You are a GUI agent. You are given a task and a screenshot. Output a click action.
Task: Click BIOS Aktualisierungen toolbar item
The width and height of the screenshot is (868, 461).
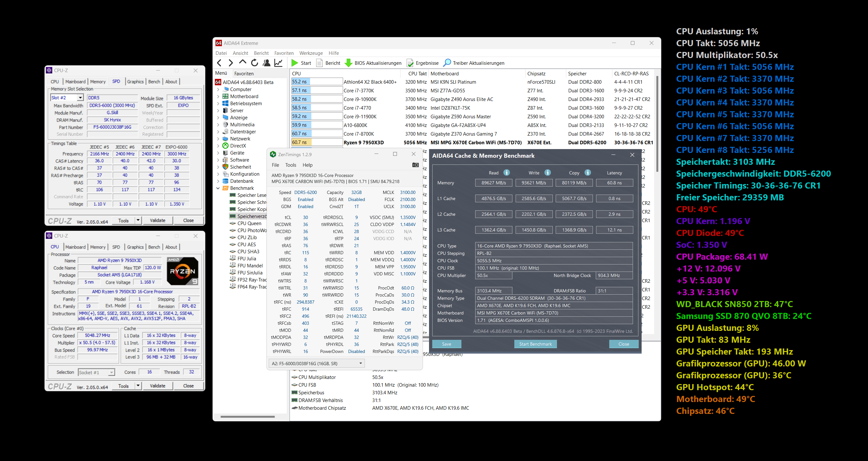tap(373, 63)
